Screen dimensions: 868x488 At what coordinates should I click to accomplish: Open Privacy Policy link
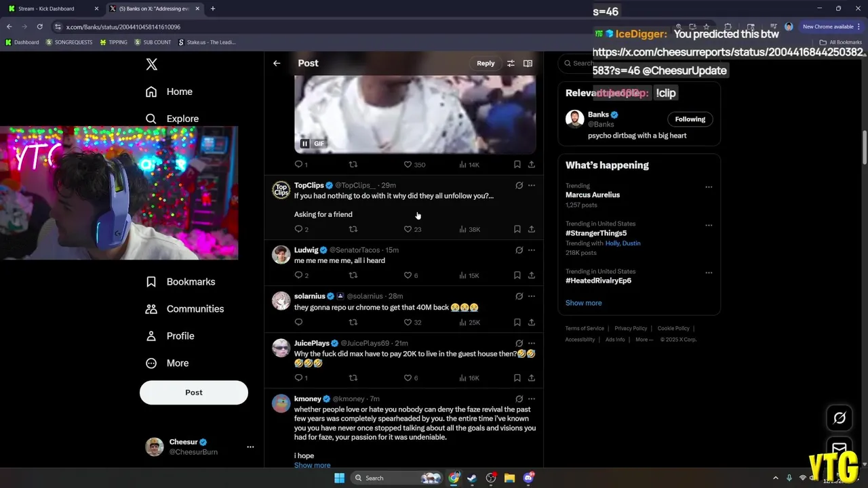click(631, 329)
